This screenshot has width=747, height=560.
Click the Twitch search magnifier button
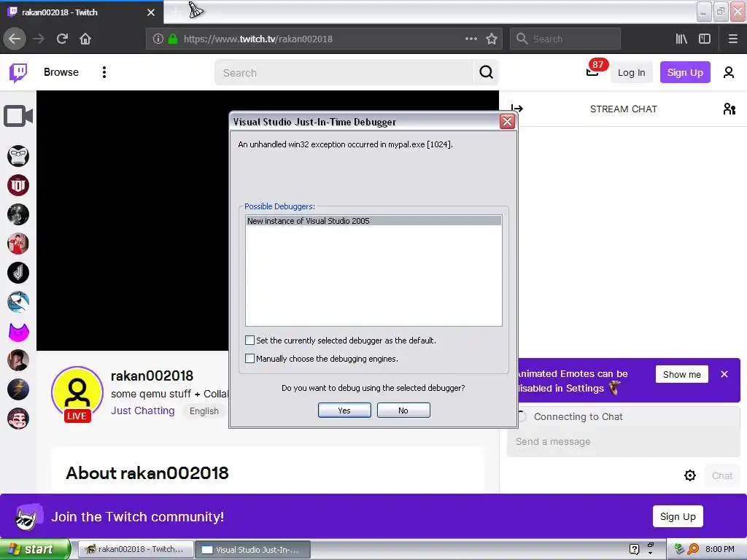[486, 72]
